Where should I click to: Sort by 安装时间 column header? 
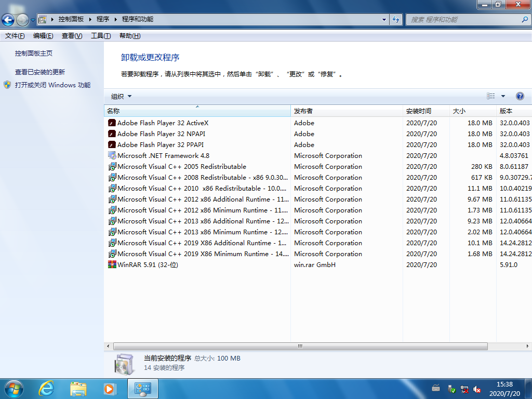[x=426, y=111]
